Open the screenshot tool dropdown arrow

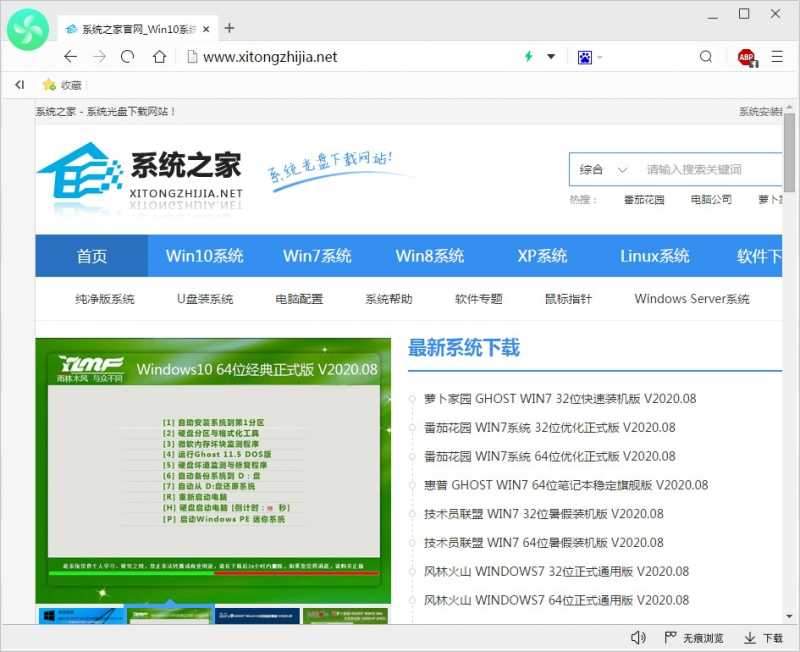(598, 57)
